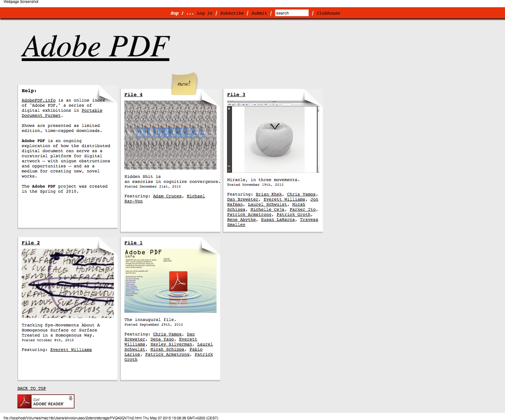Open the File 3 apple thumbnail
The height and width of the screenshot is (420, 505).
pos(273,137)
